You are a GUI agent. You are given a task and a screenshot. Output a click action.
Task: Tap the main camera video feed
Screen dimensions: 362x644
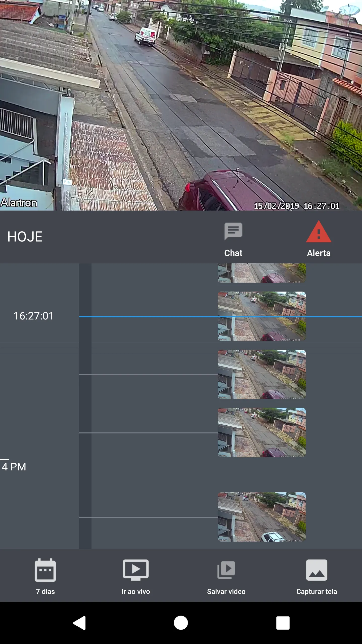[181, 105]
